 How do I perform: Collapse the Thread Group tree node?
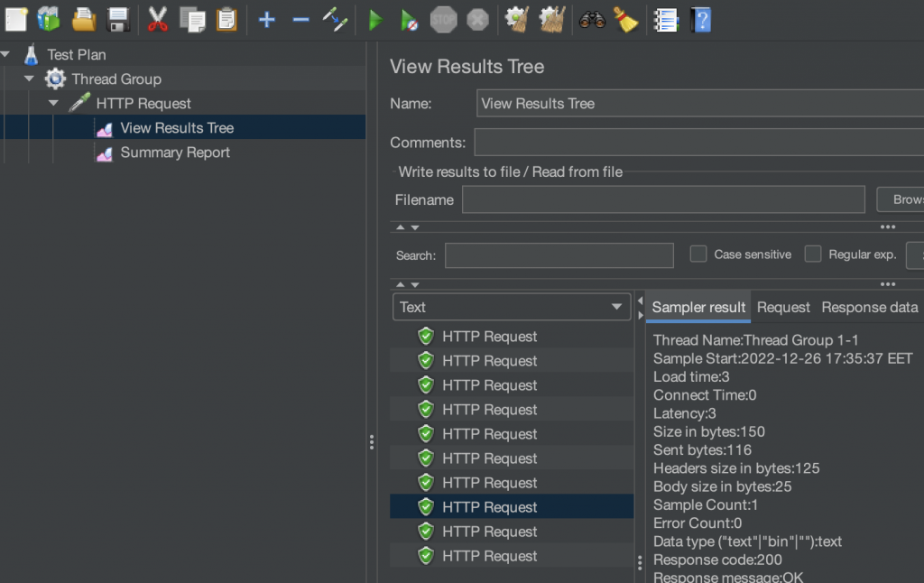[29, 79]
